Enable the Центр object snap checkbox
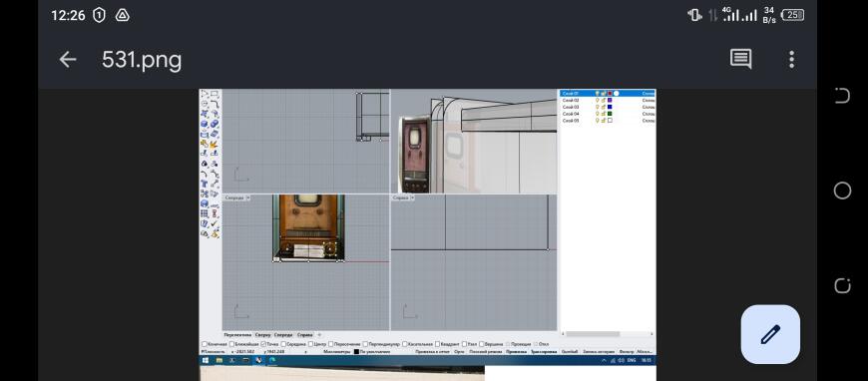Viewport: 868px width, 381px height. (x=310, y=344)
